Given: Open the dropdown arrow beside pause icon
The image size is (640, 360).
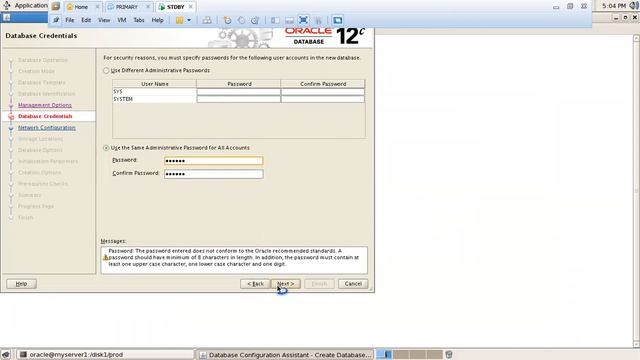Looking at the screenshot, I should coord(189,20).
